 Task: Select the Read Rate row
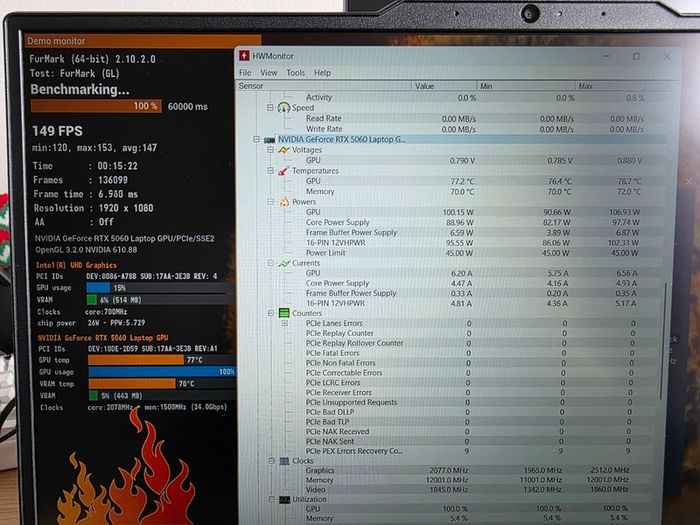tap(474, 118)
